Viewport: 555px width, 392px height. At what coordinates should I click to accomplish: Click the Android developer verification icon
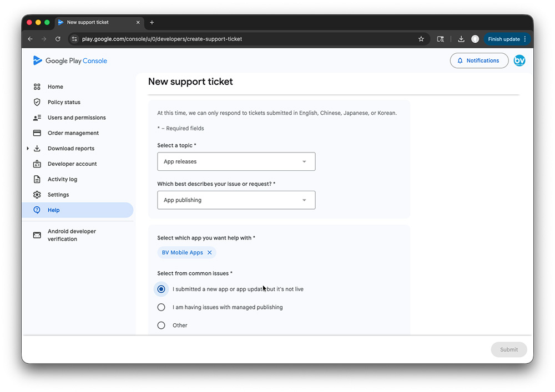[x=37, y=235]
